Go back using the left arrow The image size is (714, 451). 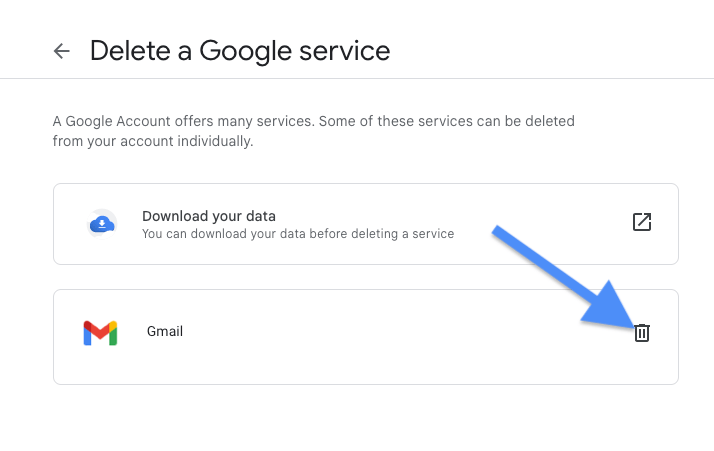[61, 51]
